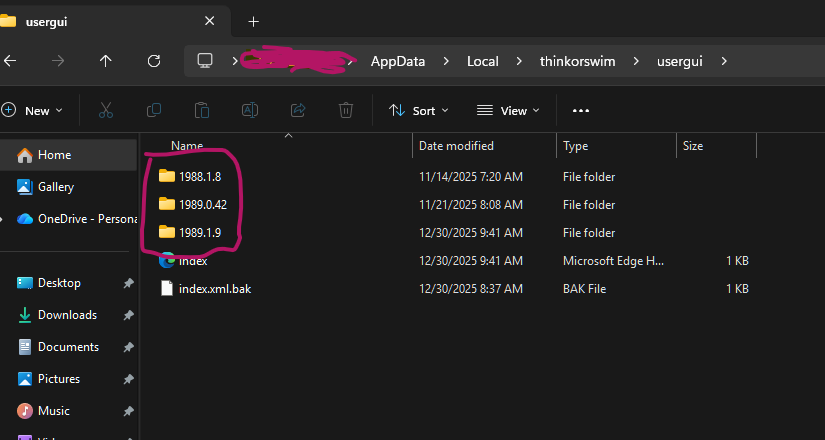
Task: Select the index.xml.bak file
Action: (x=214, y=289)
